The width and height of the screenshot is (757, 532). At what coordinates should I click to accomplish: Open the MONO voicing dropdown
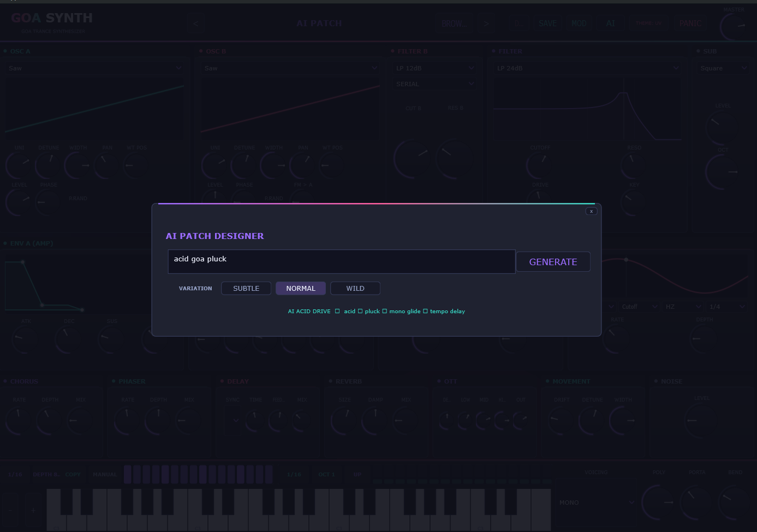point(597,503)
